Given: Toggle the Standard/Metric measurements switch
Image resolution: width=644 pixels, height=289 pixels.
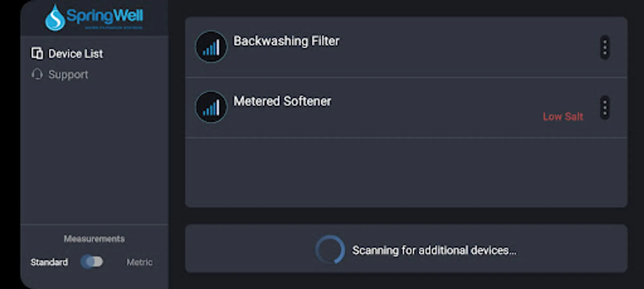Looking at the screenshot, I should [92, 262].
